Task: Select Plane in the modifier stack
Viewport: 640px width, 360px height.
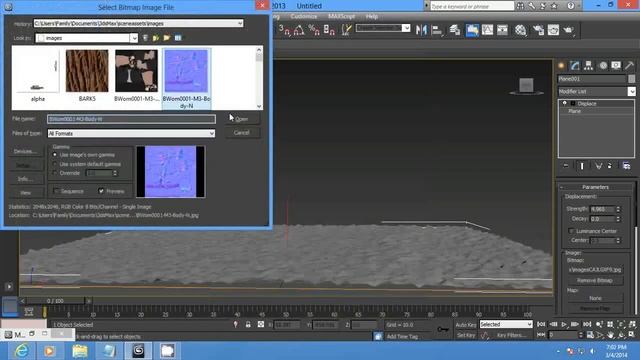Action: click(574, 111)
